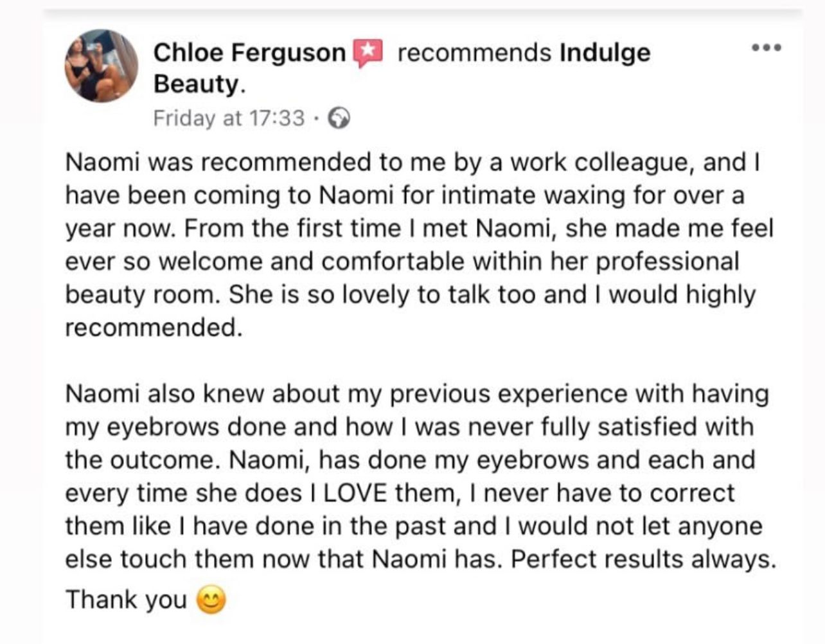Viewport: 825px width, 644px height.
Task: Click the "Thank you" closing text
Action: [126, 600]
